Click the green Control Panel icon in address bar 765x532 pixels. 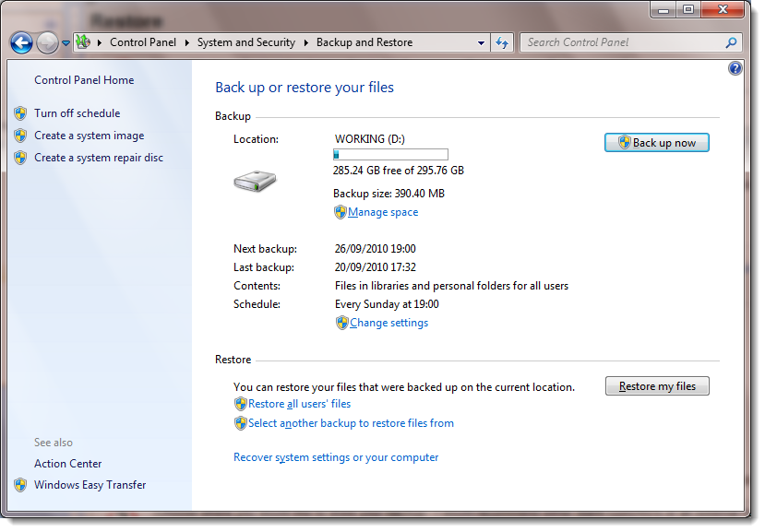[x=83, y=42]
